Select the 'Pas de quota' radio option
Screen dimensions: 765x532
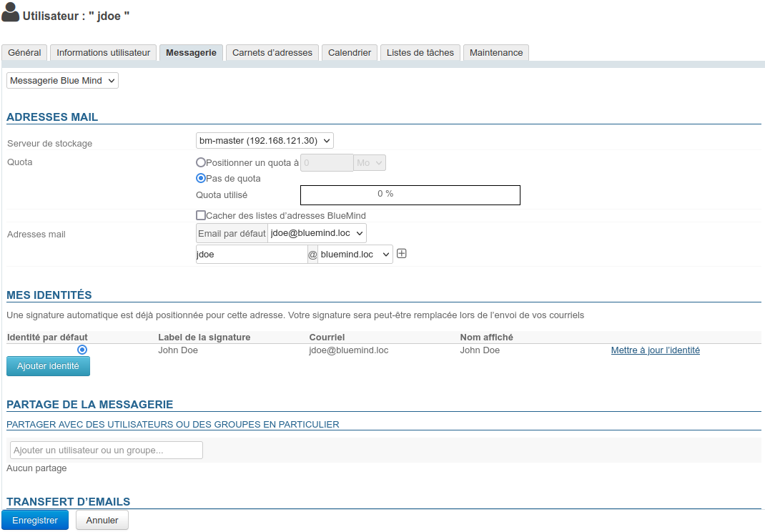point(201,178)
